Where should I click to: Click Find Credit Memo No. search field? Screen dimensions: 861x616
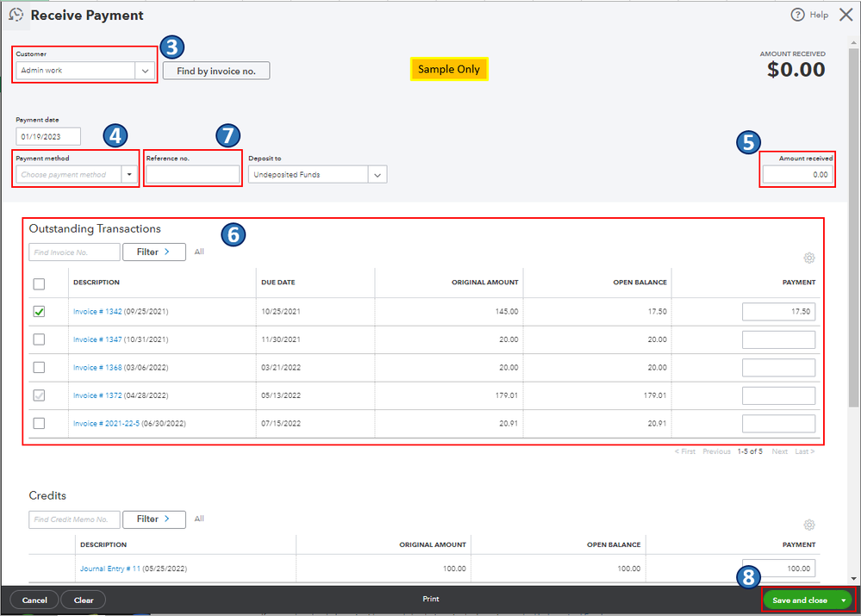[x=74, y=520]
